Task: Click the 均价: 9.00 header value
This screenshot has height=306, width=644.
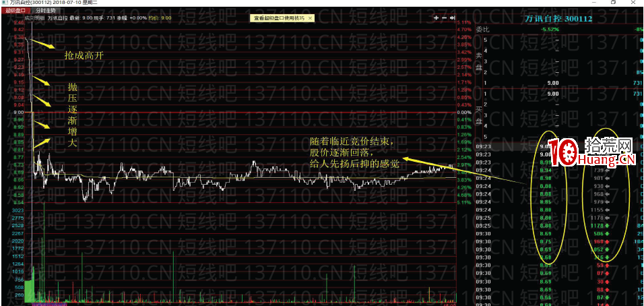Action: click(x=160, y=18)
